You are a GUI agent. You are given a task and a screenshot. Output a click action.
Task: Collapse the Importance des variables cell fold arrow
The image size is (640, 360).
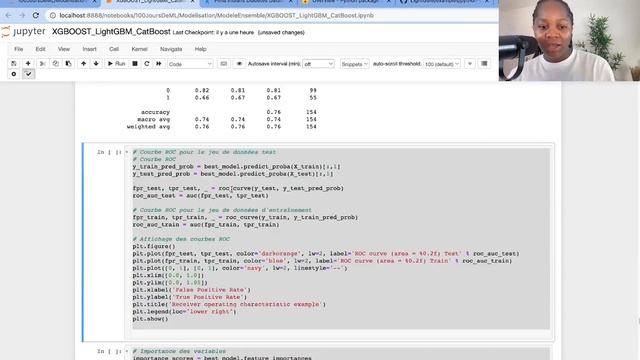pyautogui.click(x=127, y=351)
